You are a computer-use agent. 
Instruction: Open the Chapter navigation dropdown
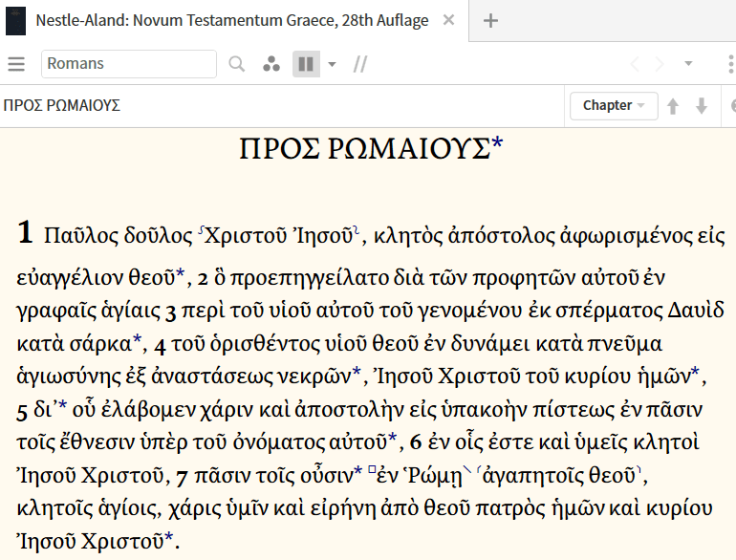pyautogui.click(x=613, y=105)
